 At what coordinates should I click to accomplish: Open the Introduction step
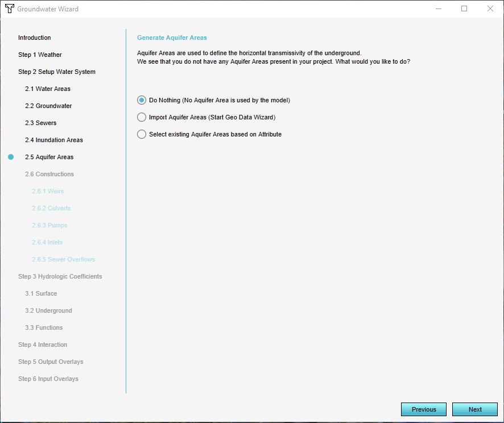34,38
